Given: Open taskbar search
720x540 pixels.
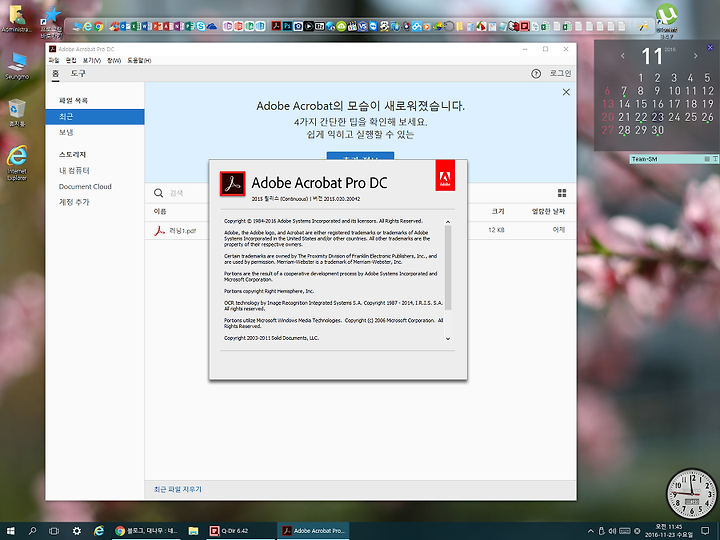Looking at the screenshot, I should coord(32,531).
